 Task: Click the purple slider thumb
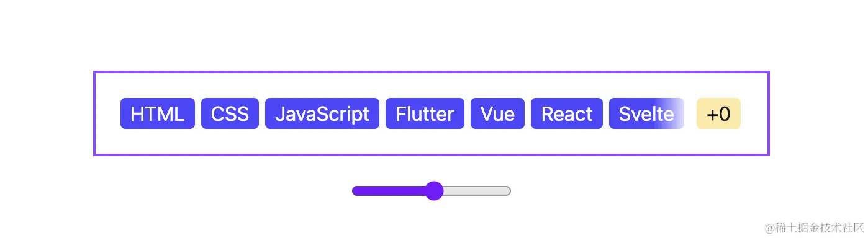[434, 191]
